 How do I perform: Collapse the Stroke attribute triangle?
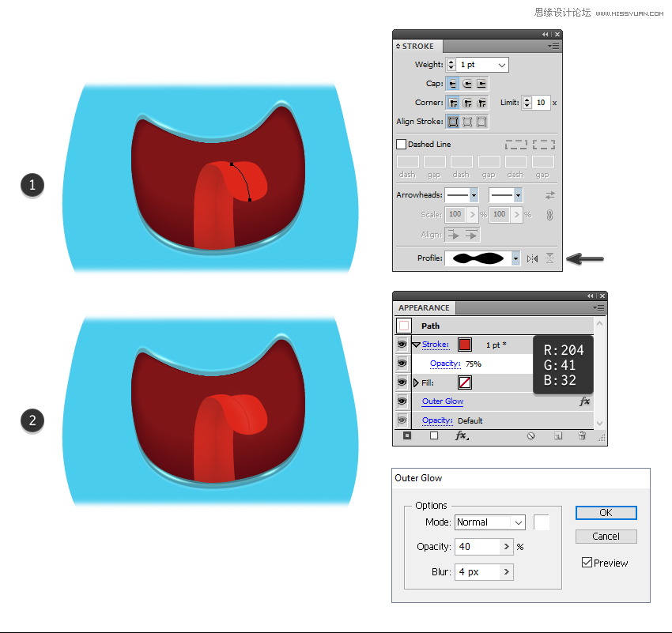(x=416, y=345)
